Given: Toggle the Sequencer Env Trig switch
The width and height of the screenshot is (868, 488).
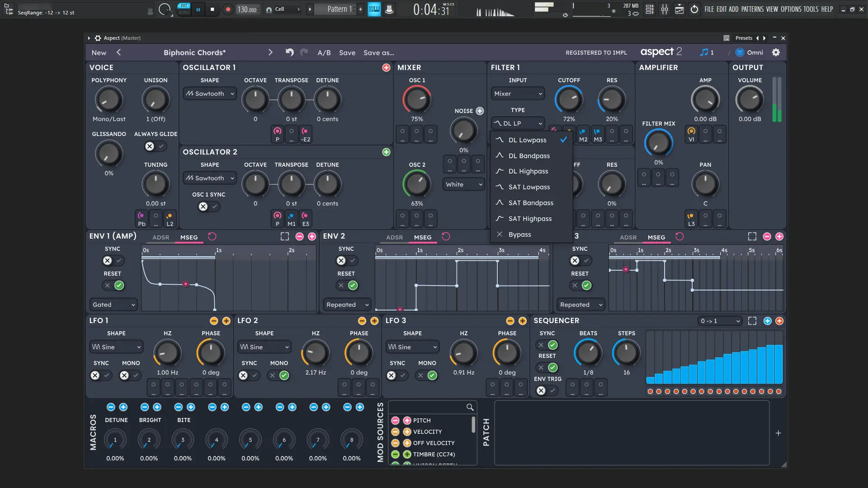Looking at the screenshot, I should [x=546, y=391].
